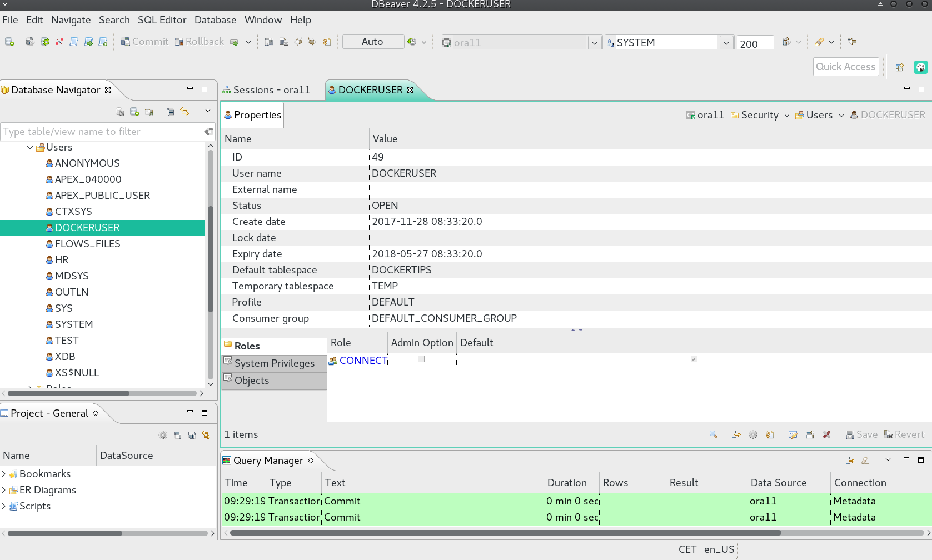Click the New Connection toolbar icon
The width and height of the screenshot is (932, 560).
click(9, 42)
